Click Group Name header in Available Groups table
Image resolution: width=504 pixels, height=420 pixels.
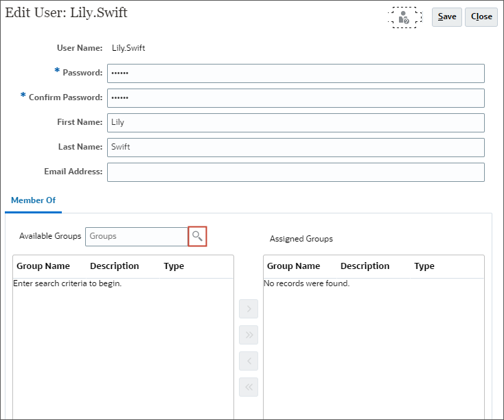coord(43,266)
